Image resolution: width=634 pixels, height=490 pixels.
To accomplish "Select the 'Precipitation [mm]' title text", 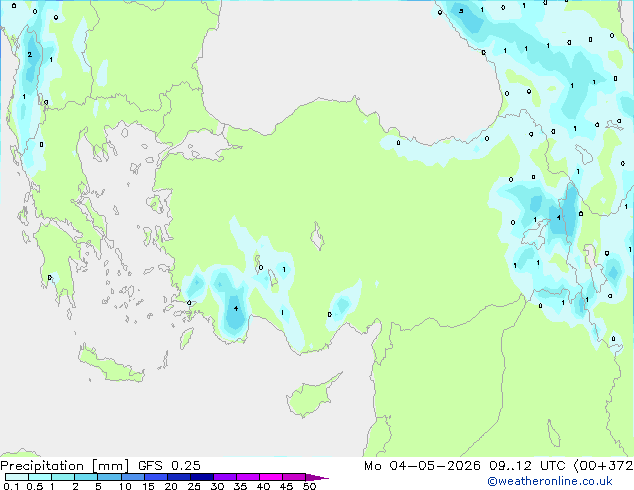I will tap(65, 466).
